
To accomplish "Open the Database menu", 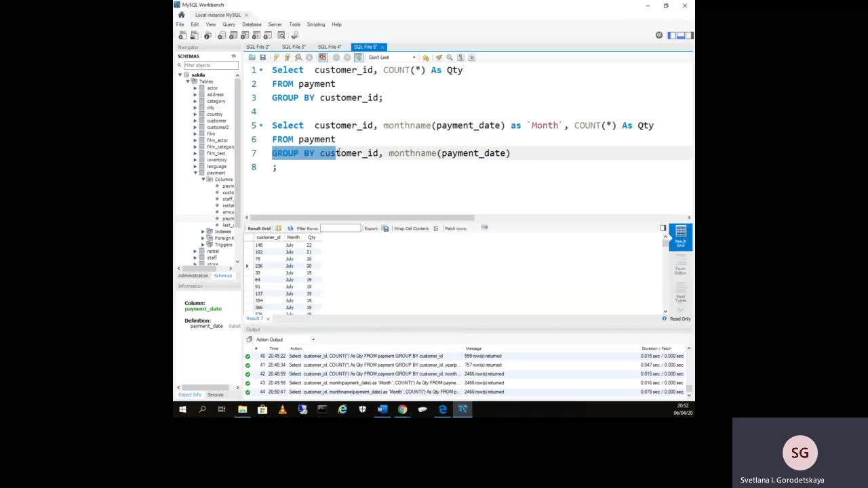I will click(252, 24).
